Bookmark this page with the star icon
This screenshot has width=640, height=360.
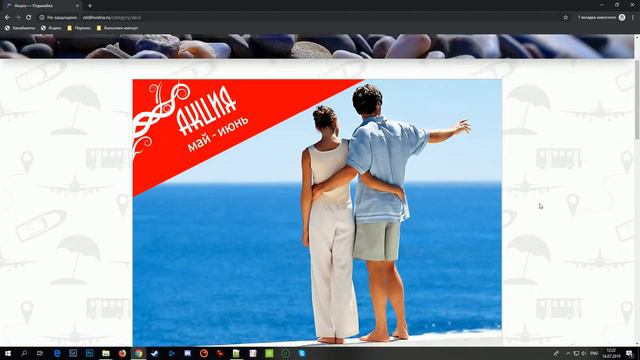(x=565, y=18)
